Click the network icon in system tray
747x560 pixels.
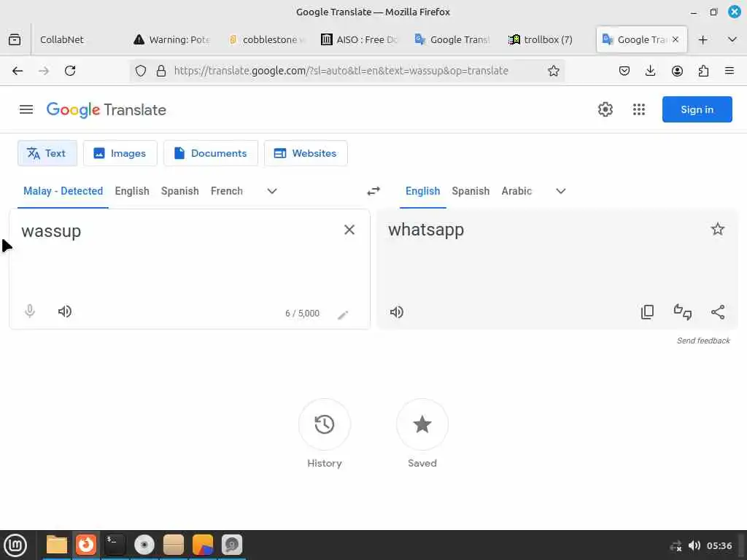click(676, 545)
